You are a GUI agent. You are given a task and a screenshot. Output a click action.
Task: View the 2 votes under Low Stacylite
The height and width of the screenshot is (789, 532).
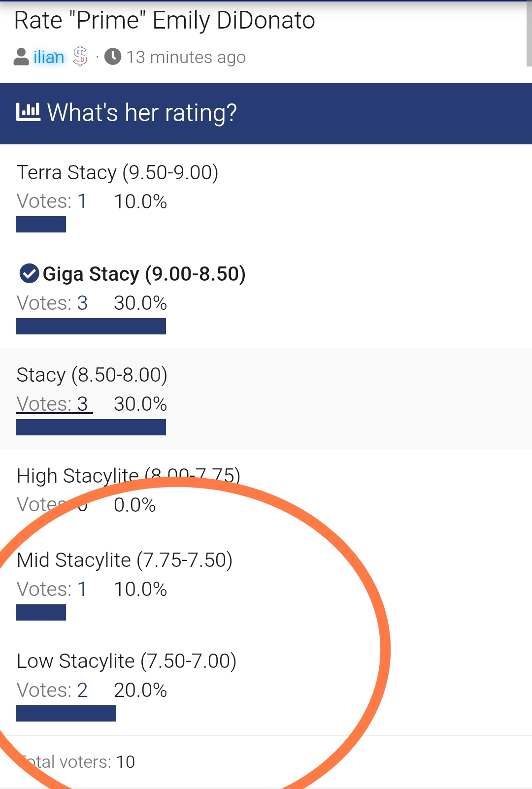[x=52, y=690]
